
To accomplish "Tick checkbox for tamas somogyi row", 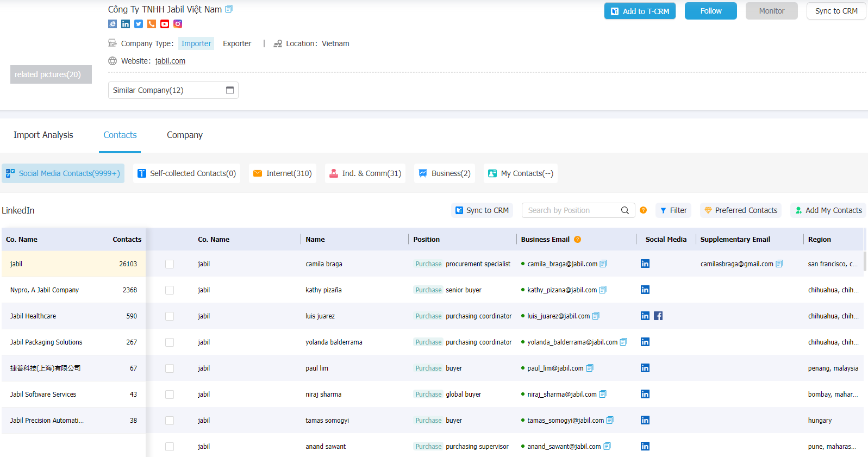I will (170, 421).
